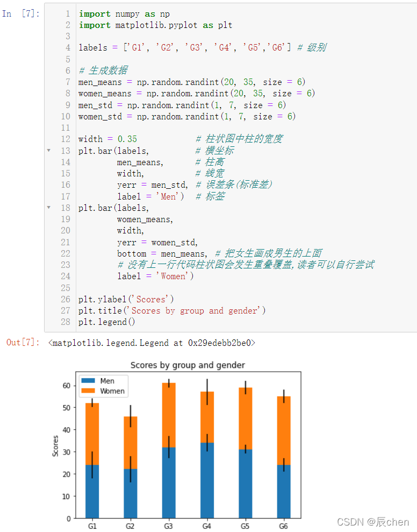The height and width of the screenshot is (532, 417).
Task: Click the orange Women bar for G6
Action: (284, 430)
